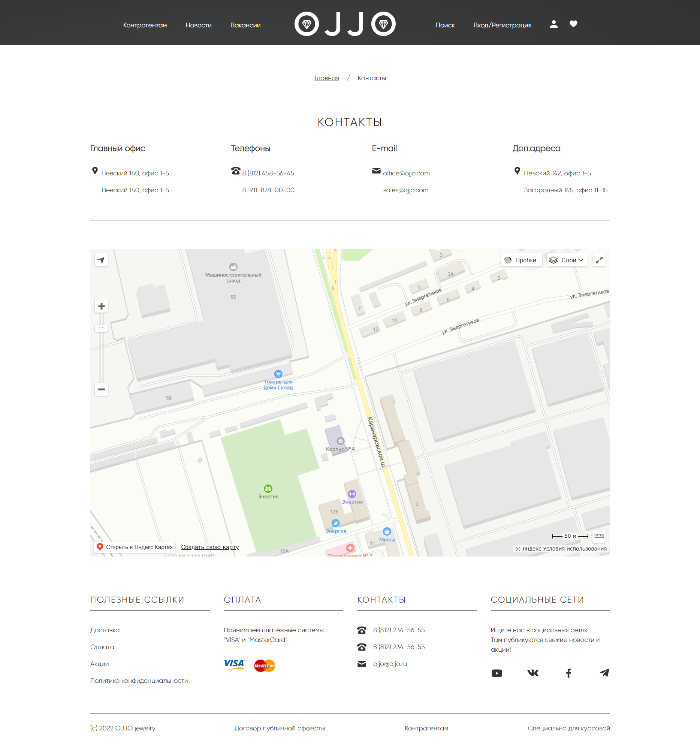Click the VISA payment logo
The width and height of the screenshot is (700, 754).
[x=234, y=665]
